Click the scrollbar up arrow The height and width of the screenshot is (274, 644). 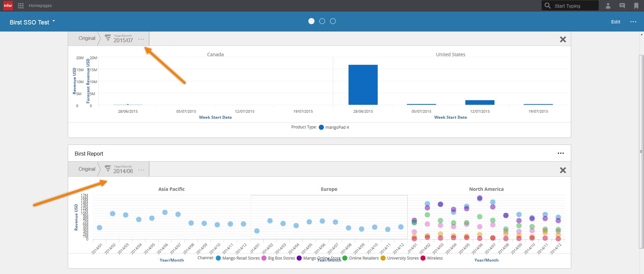point(641,35)
